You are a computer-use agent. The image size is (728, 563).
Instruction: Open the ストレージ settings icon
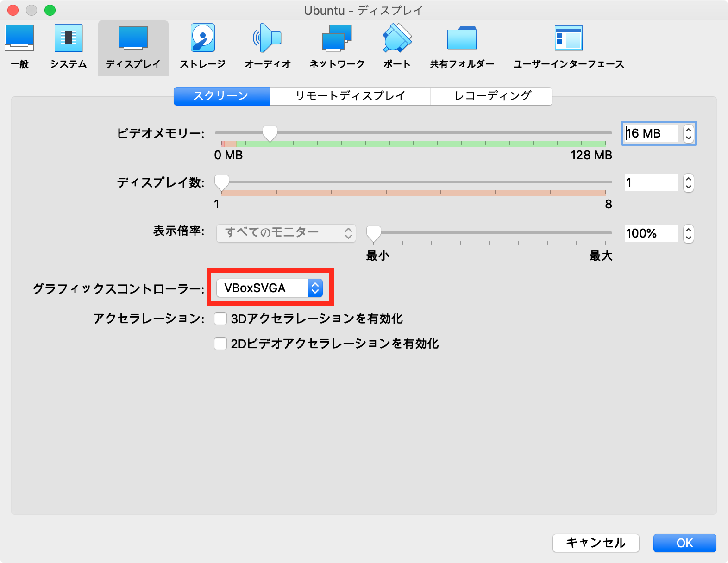pos(203,47)
